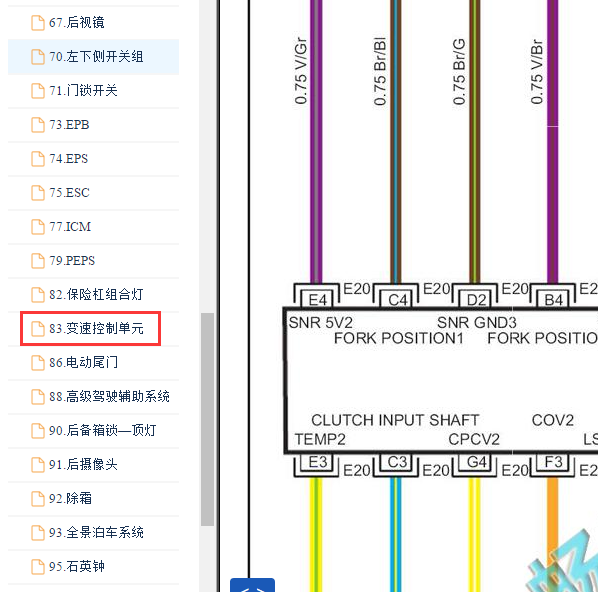Click connector pin G4 on the diagram
This screenshot has width=598, height=592.
tap(476, 462)
